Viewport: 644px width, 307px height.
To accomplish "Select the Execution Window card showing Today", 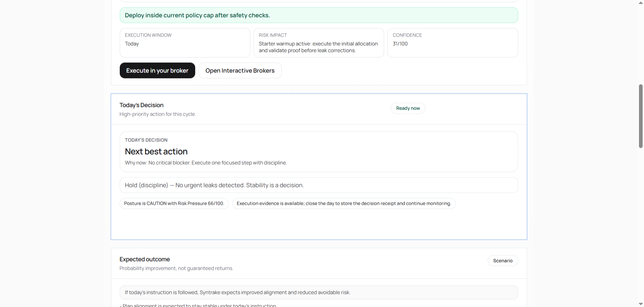I will coord(184,43).
